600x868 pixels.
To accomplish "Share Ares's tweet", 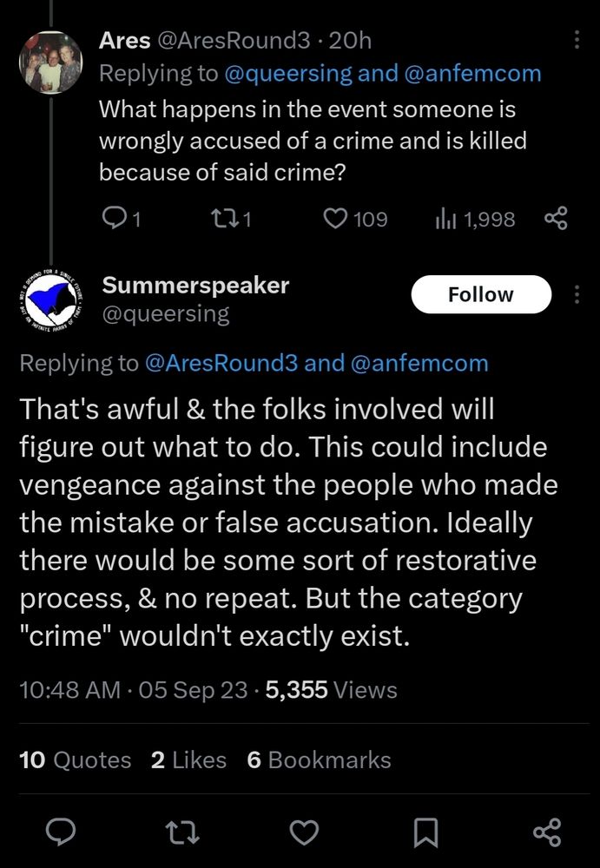I will pyautogui.click(x=556, y=219).
